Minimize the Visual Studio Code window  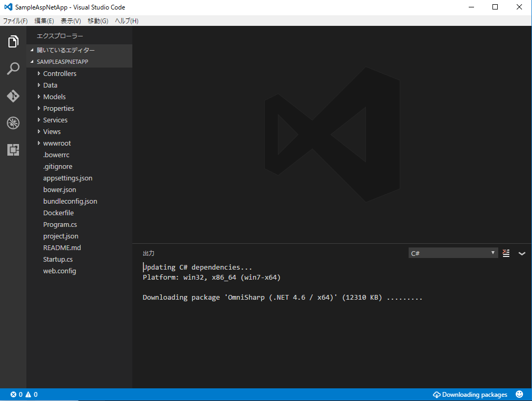click(x=471, y=7)
